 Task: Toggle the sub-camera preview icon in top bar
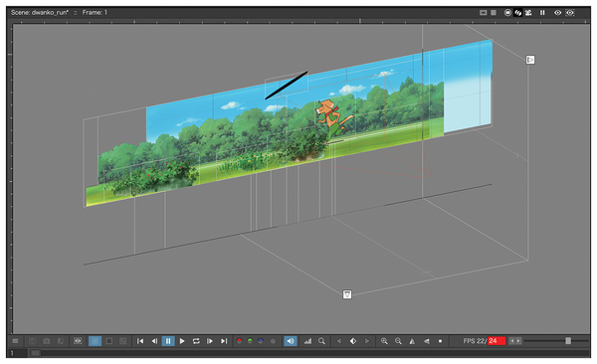(x=570, y=13)
